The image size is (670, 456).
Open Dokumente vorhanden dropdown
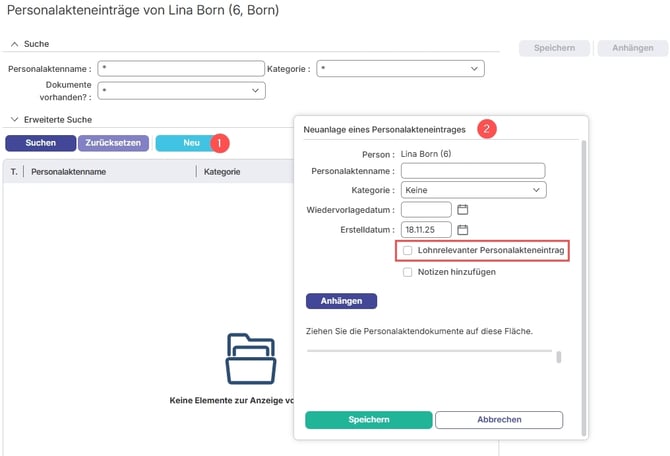[181, 90]
